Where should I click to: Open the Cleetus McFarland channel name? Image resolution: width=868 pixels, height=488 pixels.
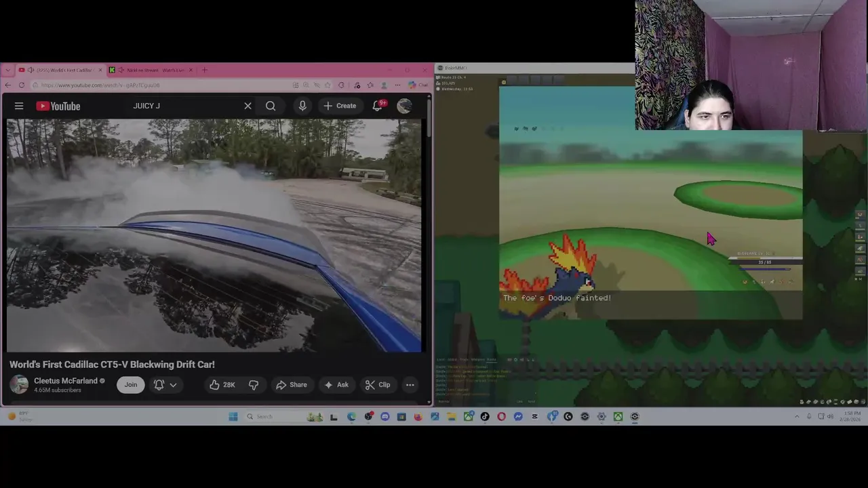66,381
